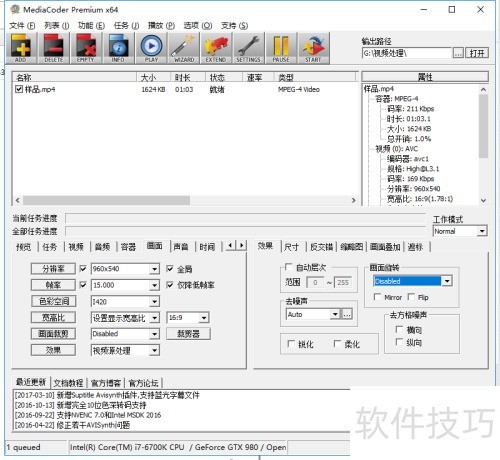This screenshot has height=460, width=500.
Task: Click the 输出路径 text field
Action: click(407, 53)
